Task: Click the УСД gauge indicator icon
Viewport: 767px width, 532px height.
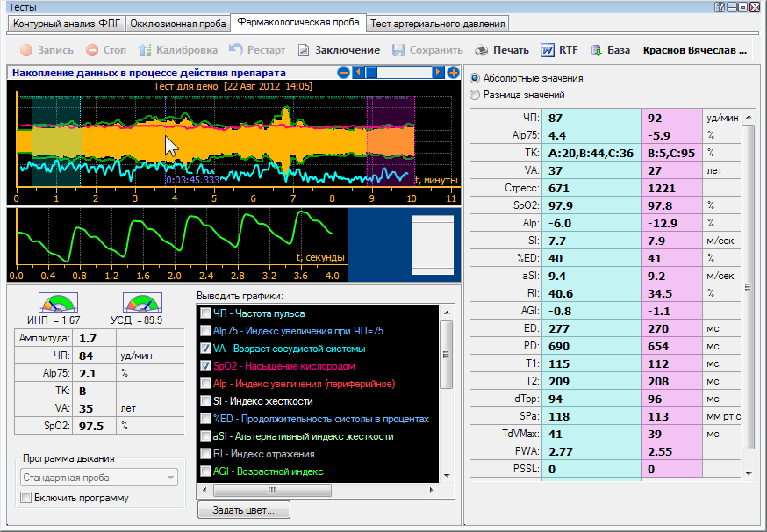Action: (141, 304)
